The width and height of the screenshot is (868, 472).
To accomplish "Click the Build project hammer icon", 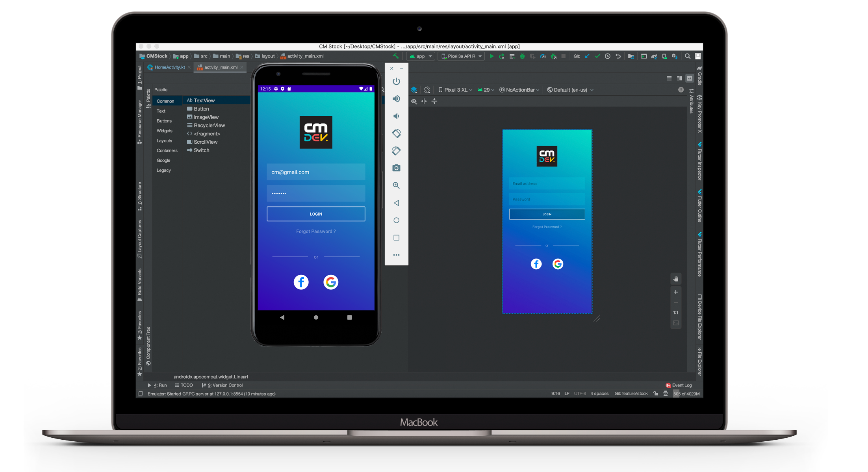I will tap(396, 56).
